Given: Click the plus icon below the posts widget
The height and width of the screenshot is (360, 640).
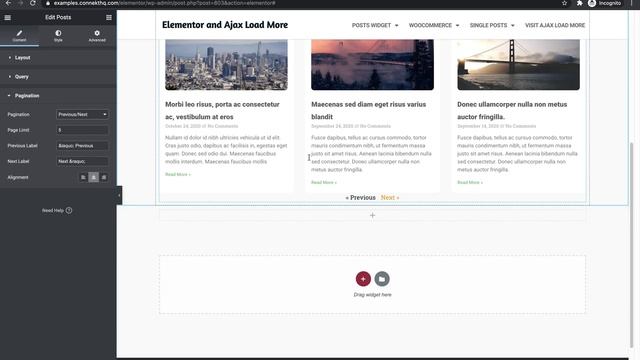Looking at the screenshot, I should (x=372, y=215).
